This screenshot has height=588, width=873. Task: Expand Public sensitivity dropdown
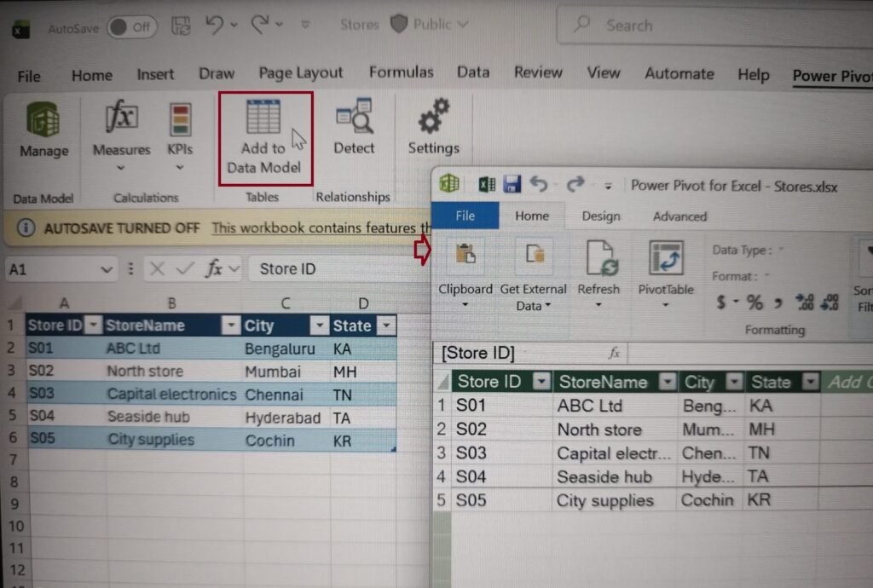[x=463, y=24]
